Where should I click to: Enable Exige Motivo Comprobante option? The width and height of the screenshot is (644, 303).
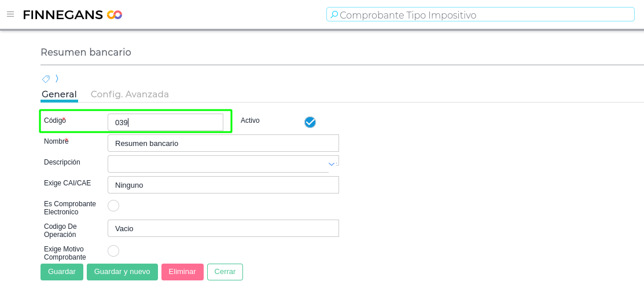click(113, 251)
